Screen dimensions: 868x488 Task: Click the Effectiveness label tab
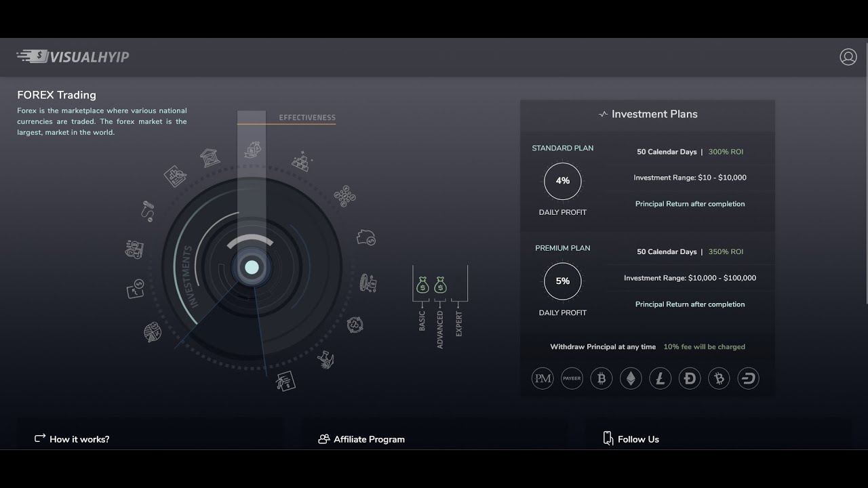(307, 118)
